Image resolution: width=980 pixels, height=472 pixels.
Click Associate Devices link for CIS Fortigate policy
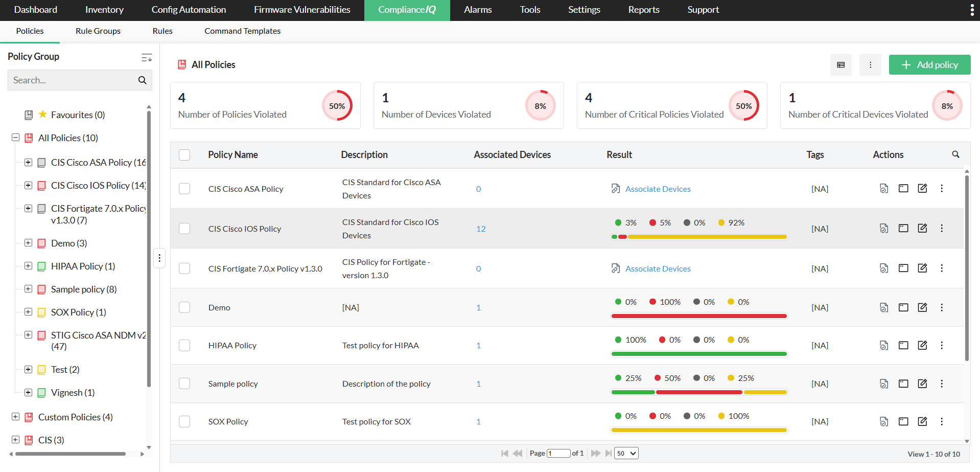pyautogui.click(x=658, y=268)
